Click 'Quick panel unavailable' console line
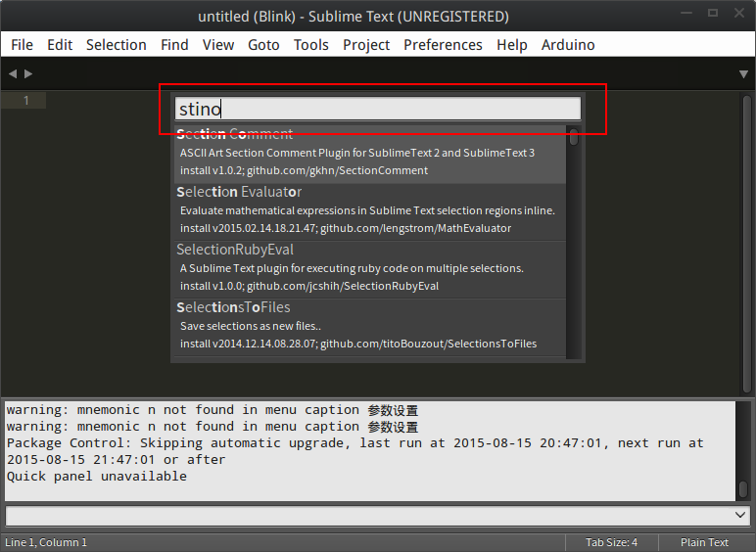 [96, 477]
